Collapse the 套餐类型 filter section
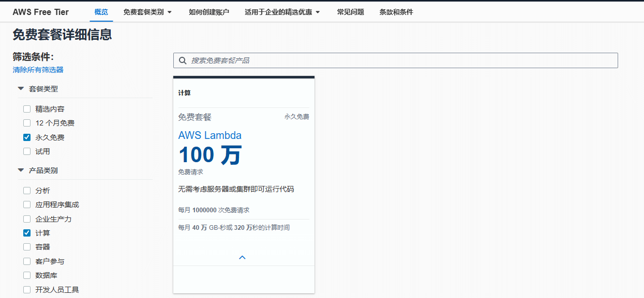644x298 pixels. 21,89
